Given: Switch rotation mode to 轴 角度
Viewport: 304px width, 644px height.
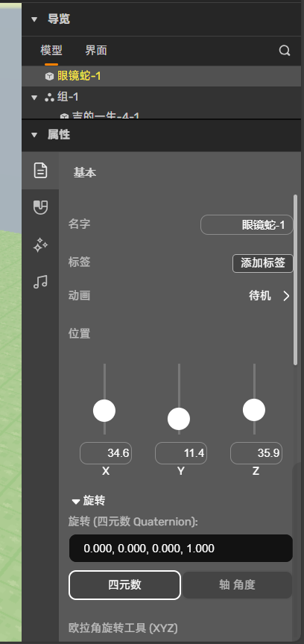Looking at the screenshot, I should 237,585.
